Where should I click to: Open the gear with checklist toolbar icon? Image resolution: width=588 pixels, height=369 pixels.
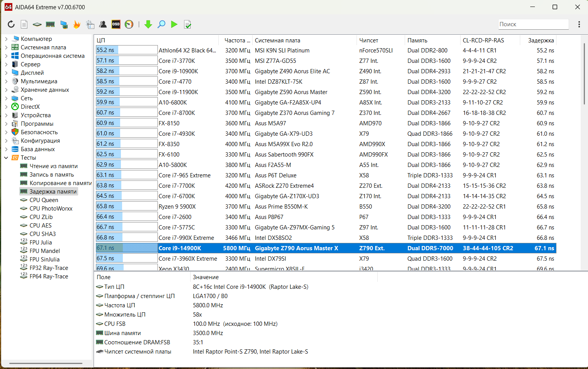point(90,24)
